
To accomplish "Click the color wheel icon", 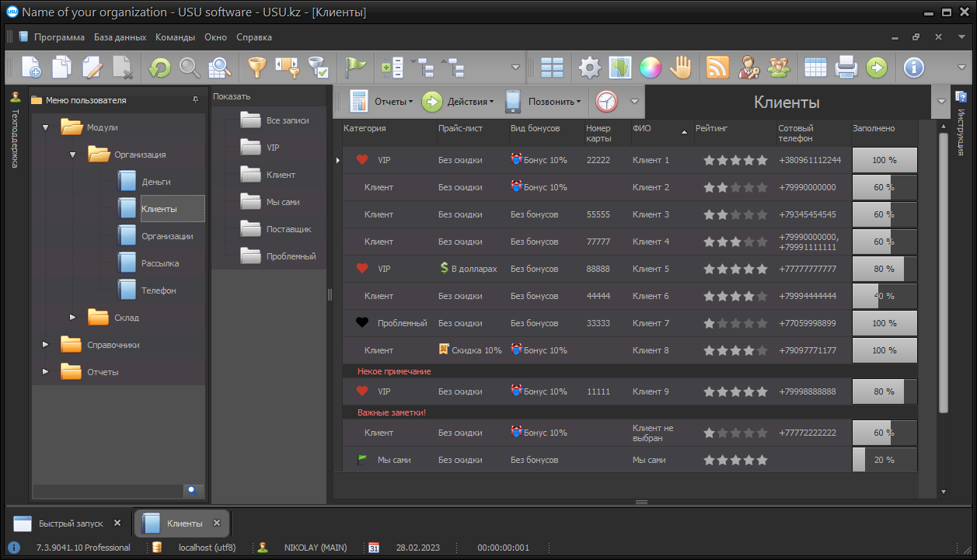I will (650, 68).
